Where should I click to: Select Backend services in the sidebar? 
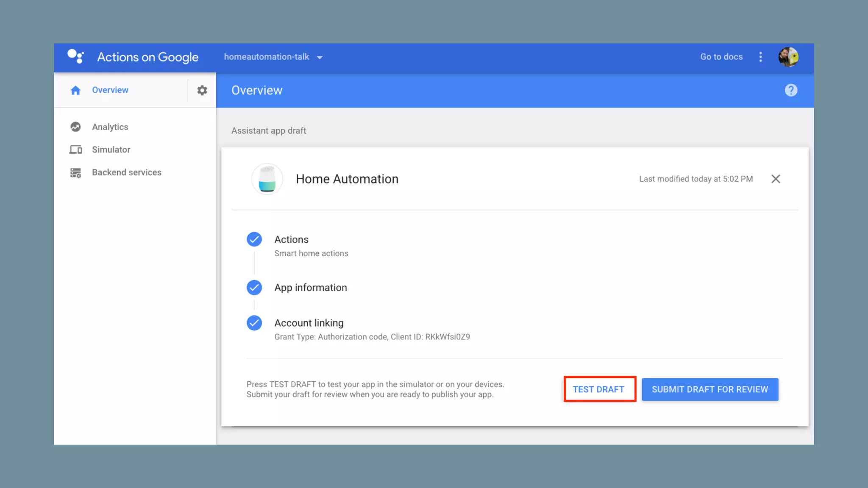coord(126,172)
